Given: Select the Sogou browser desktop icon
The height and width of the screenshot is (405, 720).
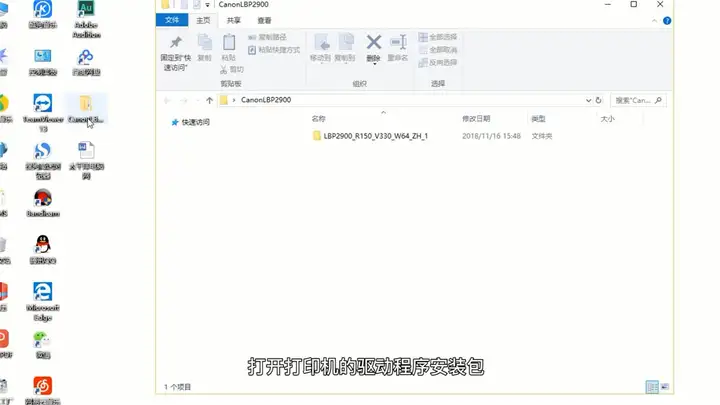Looking at the screenshot, I should [x=43, y=160].
